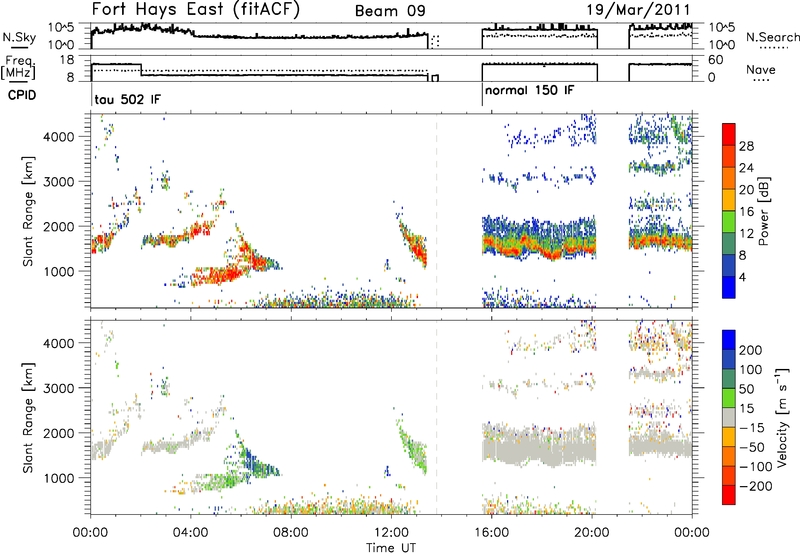This screenshot has width=800, height=554.
Task: Click the "04:00" time tick label
Action: [191, 533]
